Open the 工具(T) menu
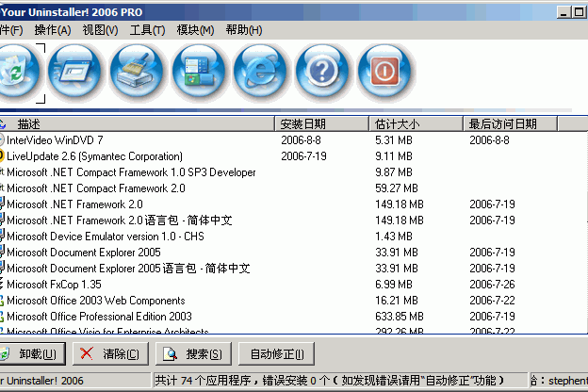Viewport: 588px width, 392px height. [x=147, y=30]
